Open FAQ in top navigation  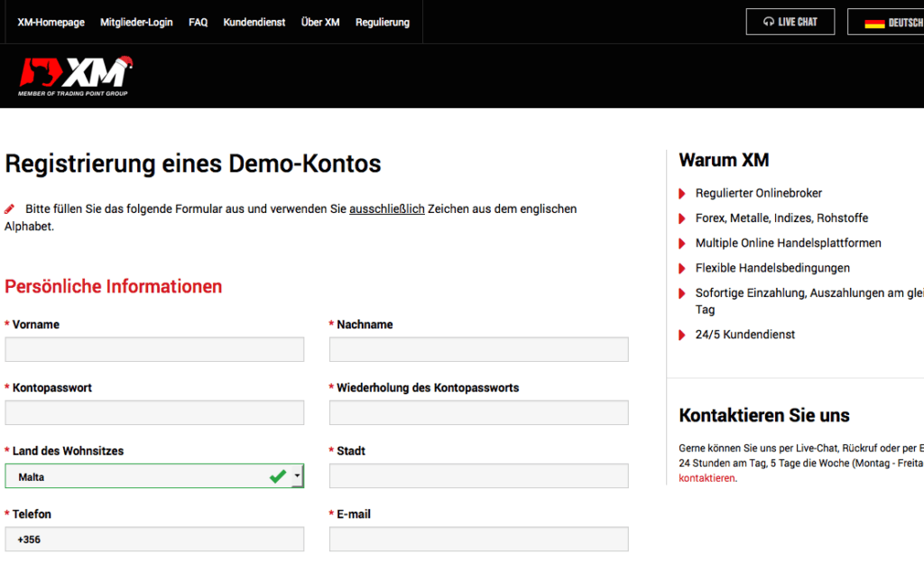pos(198,23)
